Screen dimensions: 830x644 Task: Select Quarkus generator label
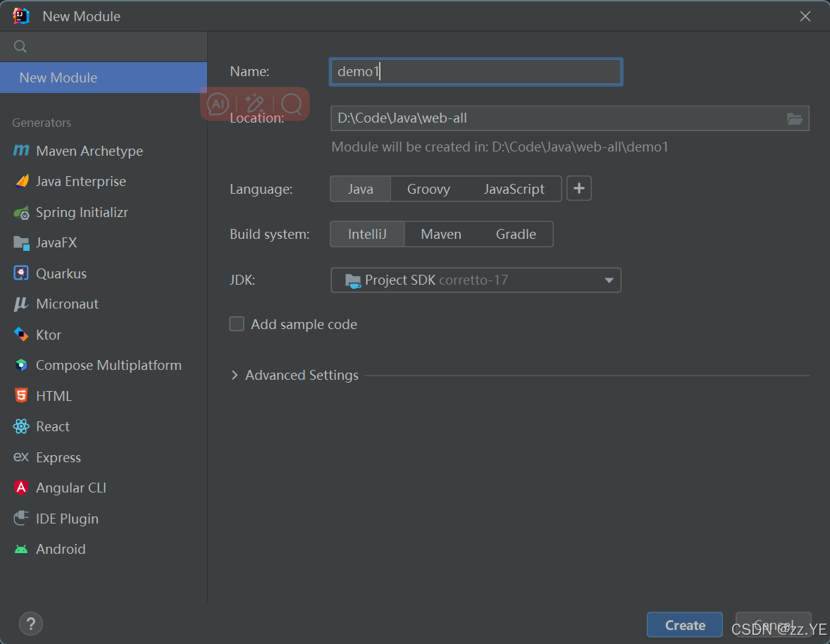61,273
